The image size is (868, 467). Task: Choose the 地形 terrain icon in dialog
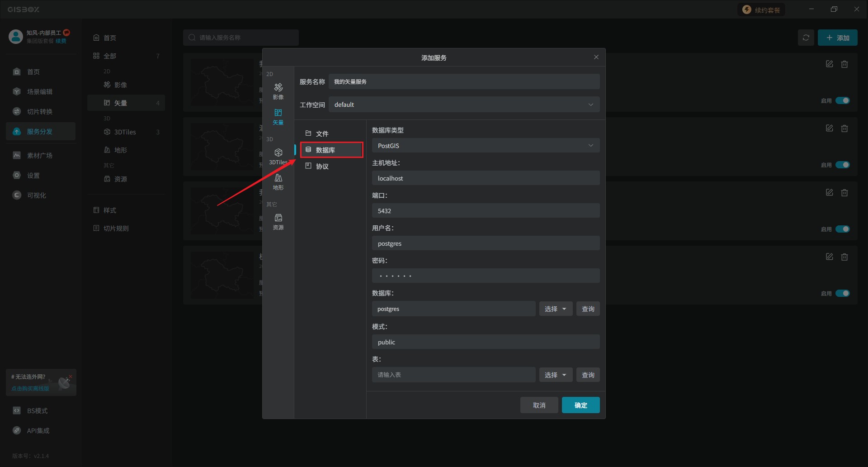tap(278, 181)
